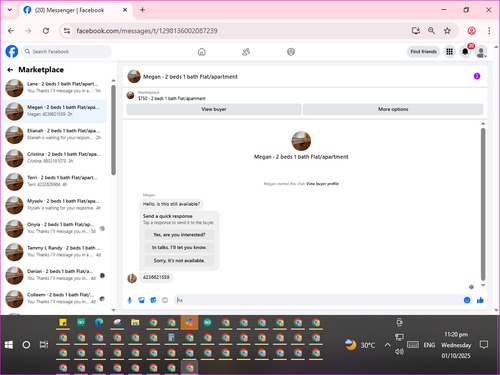The image size is (500, 375).
Task: Click the install app icon in address bar
Action: pyautogui.click(x=416, y=31)
